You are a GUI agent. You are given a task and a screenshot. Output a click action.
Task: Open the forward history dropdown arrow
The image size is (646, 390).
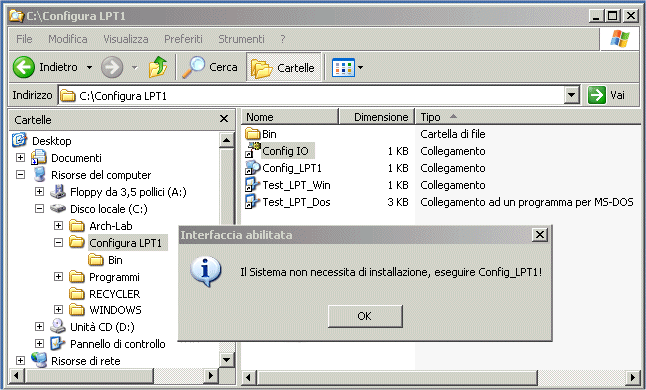(x=134, y=67)
